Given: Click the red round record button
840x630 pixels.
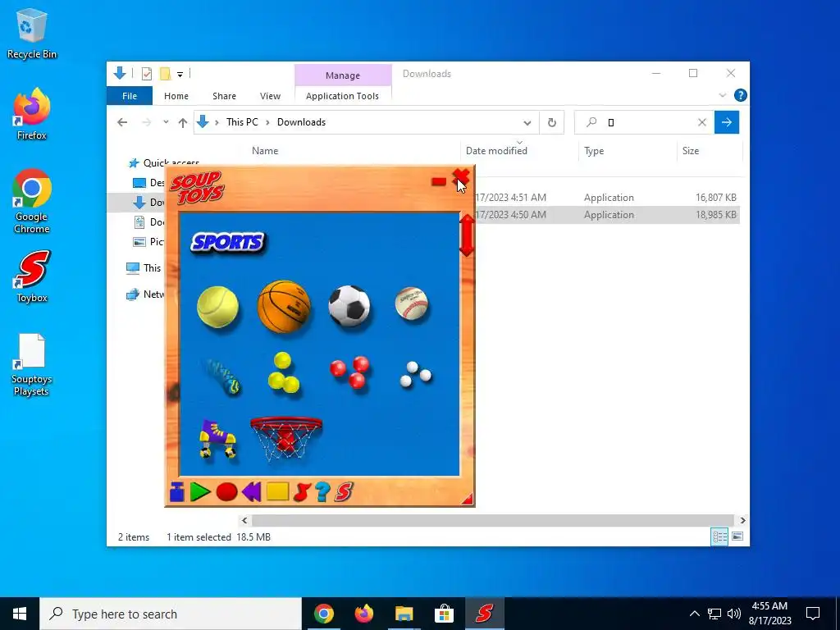Looking at the screenshot, I should pyautogui.click(x=226, y=492).
